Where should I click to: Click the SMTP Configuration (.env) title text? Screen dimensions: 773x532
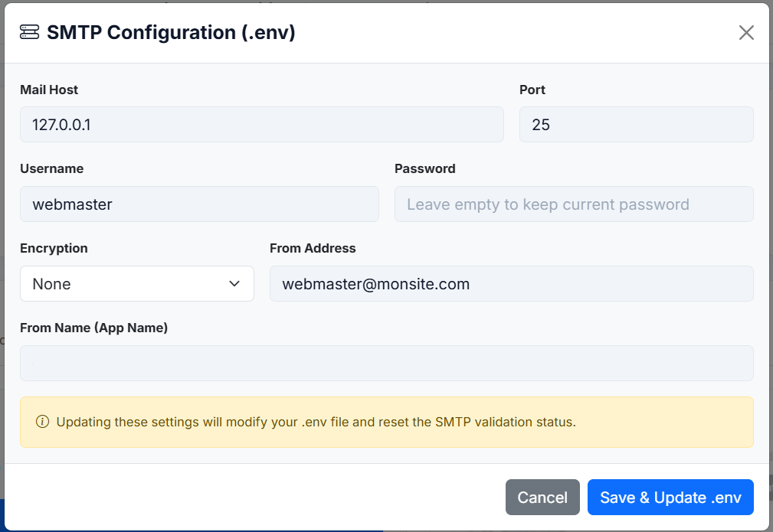coord(170,32)
